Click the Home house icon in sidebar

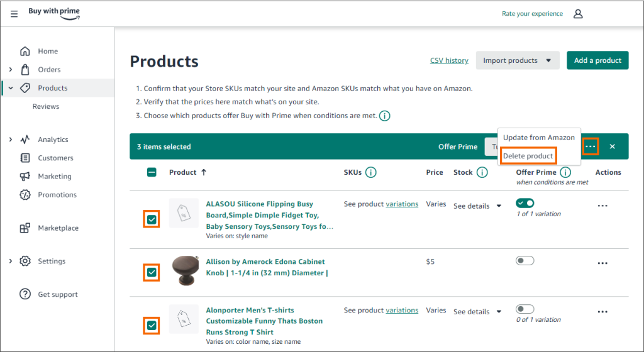click(25, 52)
